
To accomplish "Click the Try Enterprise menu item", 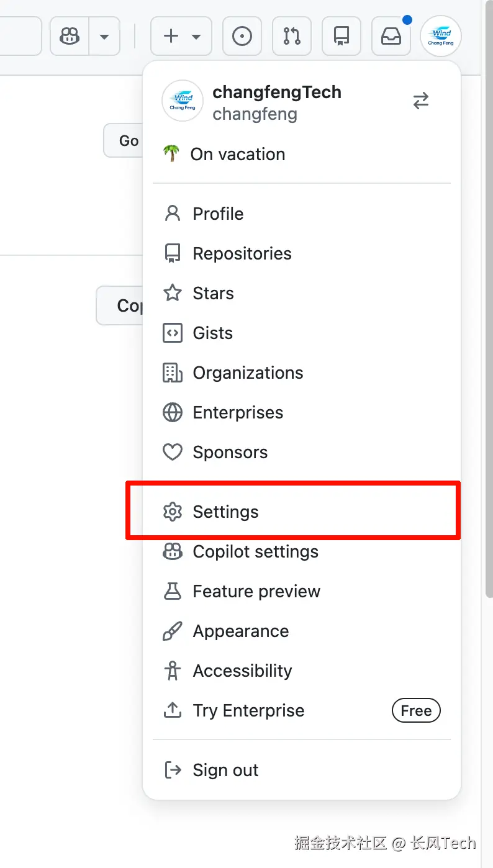I will tap(248, 711).
